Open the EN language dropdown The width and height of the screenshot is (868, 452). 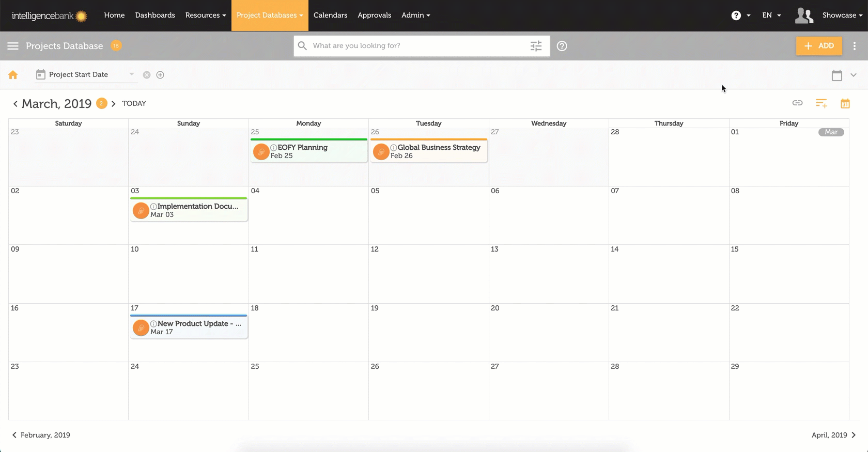(771, 15)
